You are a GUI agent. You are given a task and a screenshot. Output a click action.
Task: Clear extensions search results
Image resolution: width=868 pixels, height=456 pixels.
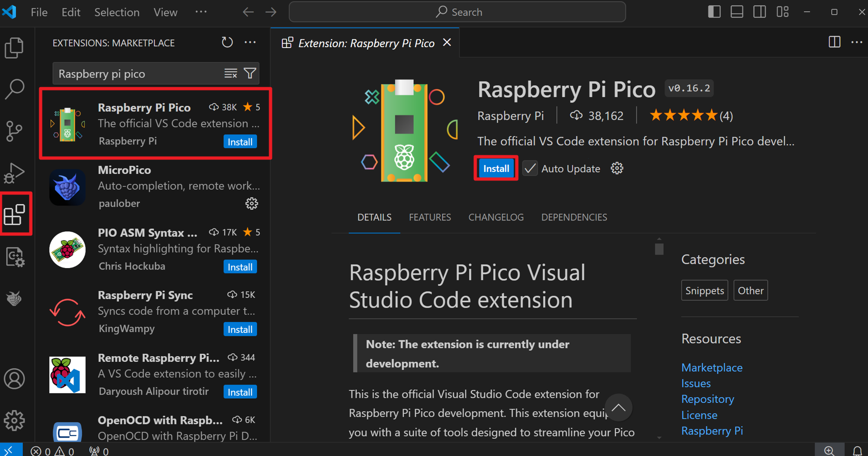point(230,73)
